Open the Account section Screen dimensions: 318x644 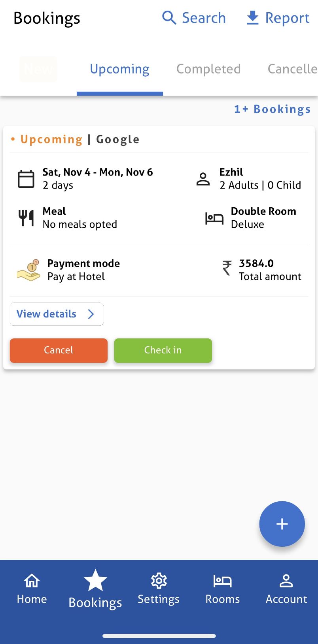286,589
